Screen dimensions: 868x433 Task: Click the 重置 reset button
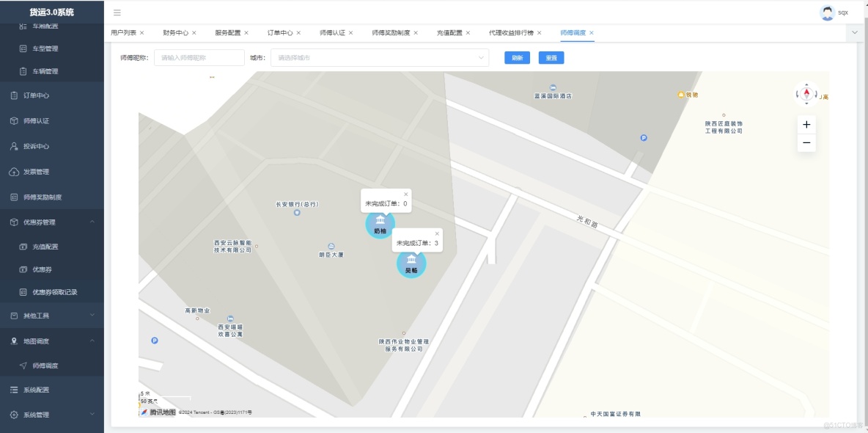point(551,57)
